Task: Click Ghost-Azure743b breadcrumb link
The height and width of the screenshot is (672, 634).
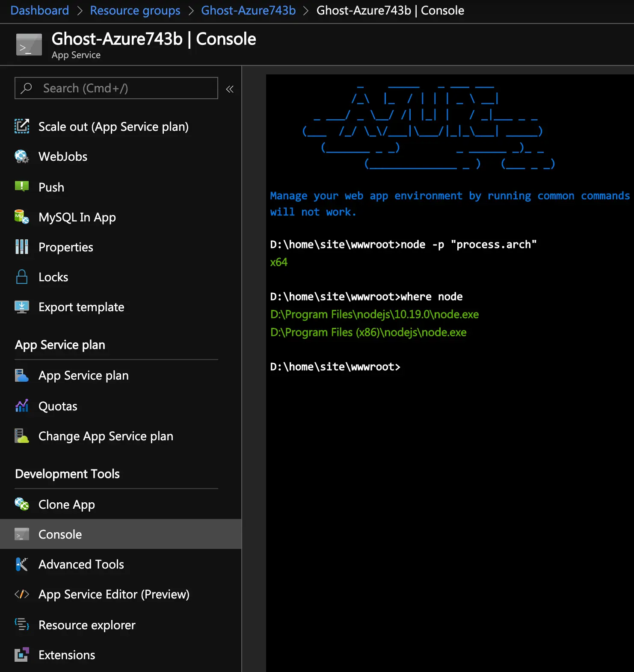Action: point(248,11)
